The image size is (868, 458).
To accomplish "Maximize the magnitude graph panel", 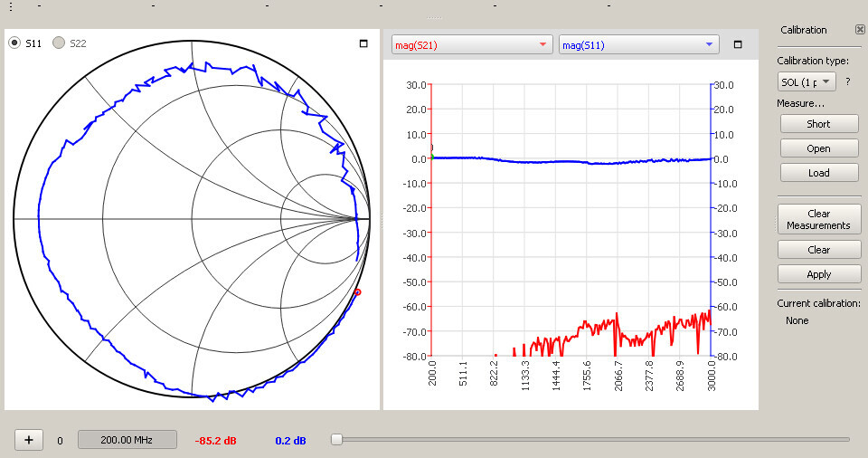I will tap(738, 44).
